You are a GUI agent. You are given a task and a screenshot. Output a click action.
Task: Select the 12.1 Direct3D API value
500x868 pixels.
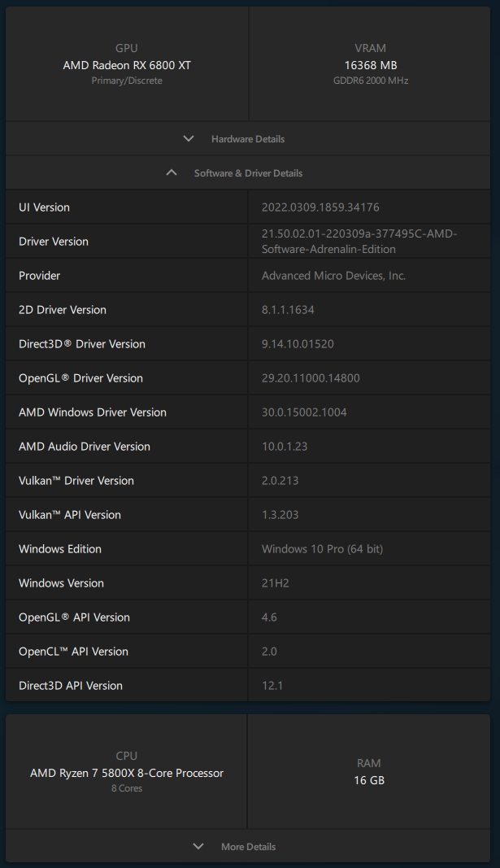point(272,686)
